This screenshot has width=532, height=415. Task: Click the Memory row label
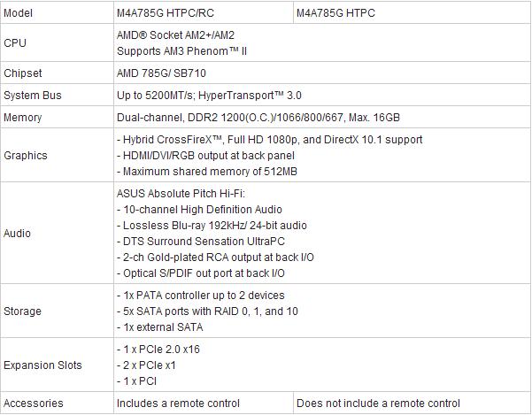22,118
